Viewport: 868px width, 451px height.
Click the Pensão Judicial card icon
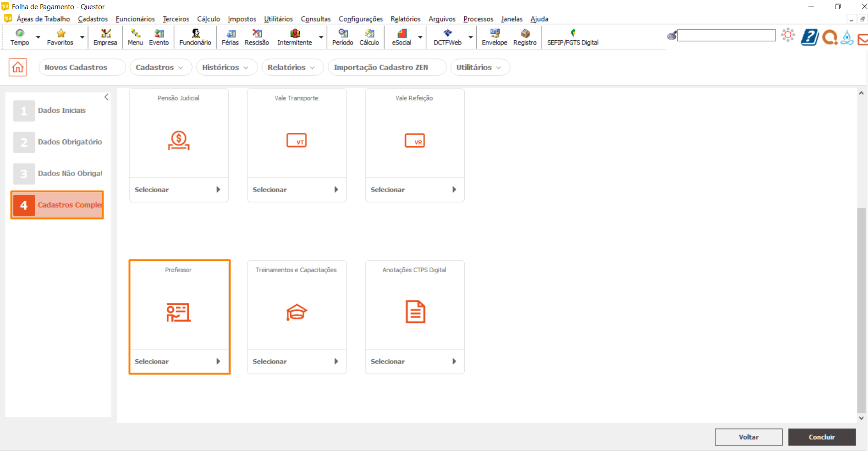179,140
